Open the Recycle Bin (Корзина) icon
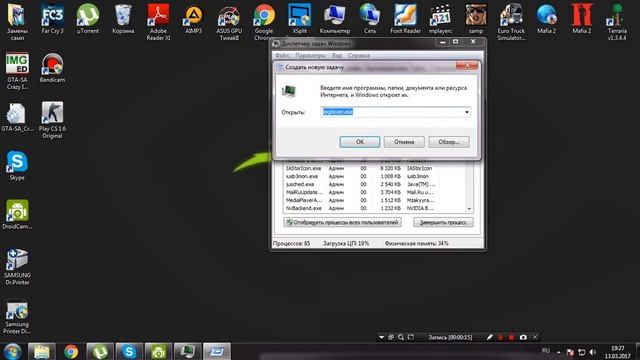The height and width of the screenshot is (360, 640). tap(123, 19)
